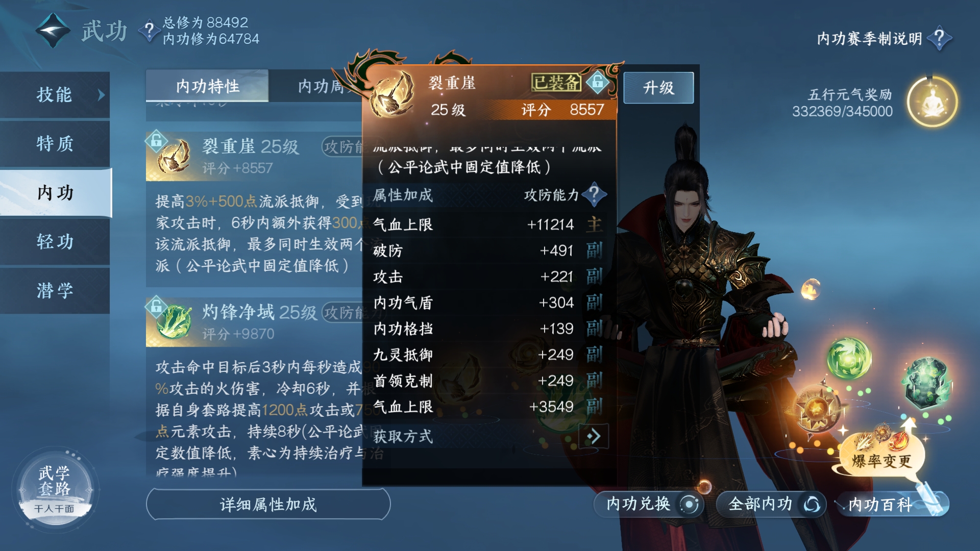This screenshot has height=551, width=980.
Task: Toggle the lock icon beside 已装备
Action: coord(597,82)
